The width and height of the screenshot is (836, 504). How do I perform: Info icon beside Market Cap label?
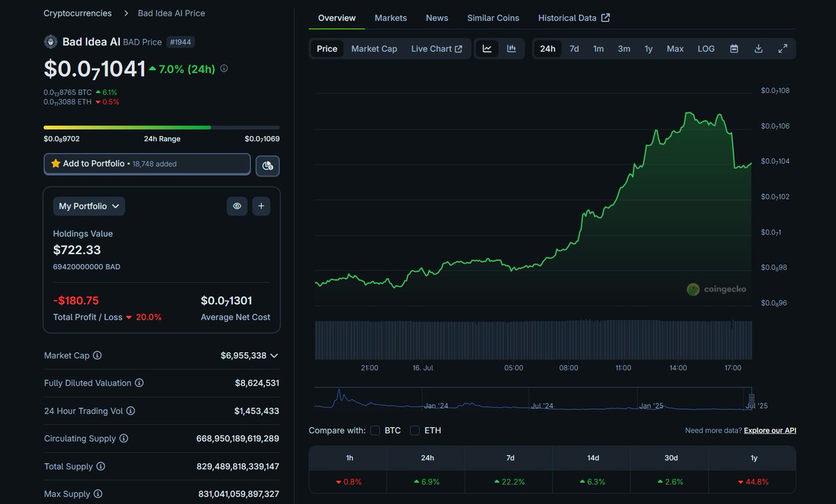point(98,356)
